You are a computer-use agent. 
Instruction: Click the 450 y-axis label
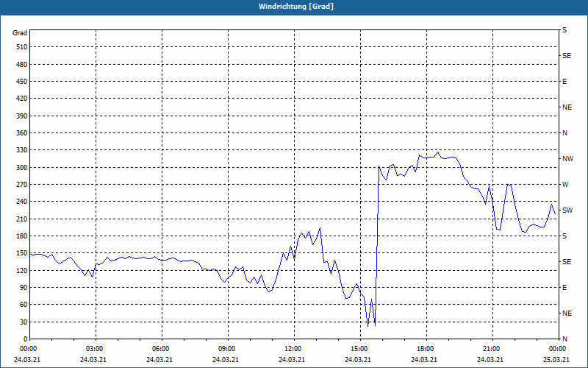pyautogui.click(x=22, y=82)
